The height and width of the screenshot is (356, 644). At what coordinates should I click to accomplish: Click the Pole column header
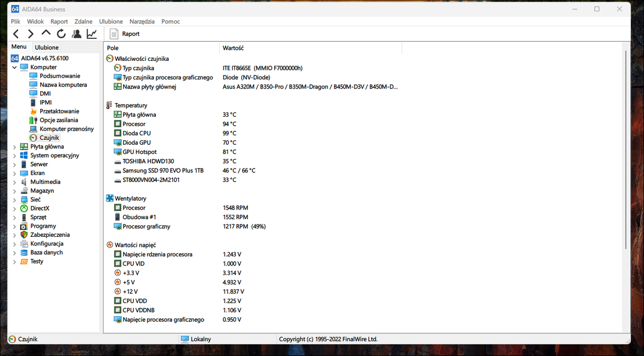(162, 48)
